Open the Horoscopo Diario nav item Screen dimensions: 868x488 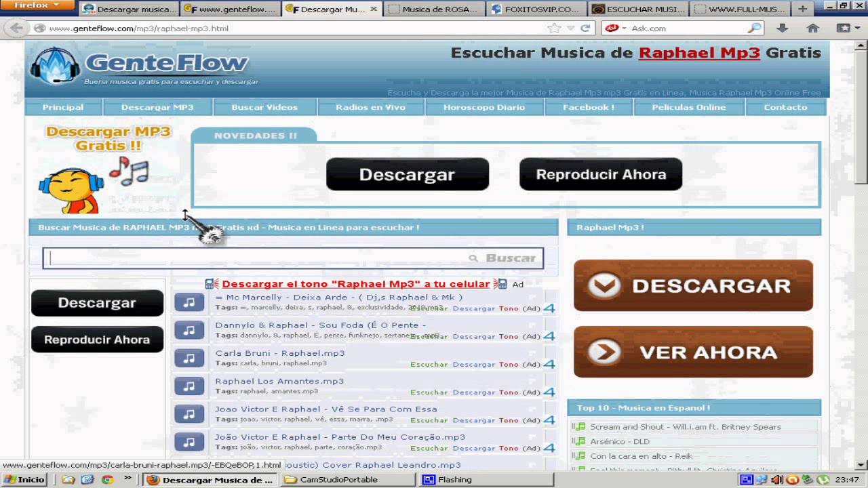[x=484, y=107]
